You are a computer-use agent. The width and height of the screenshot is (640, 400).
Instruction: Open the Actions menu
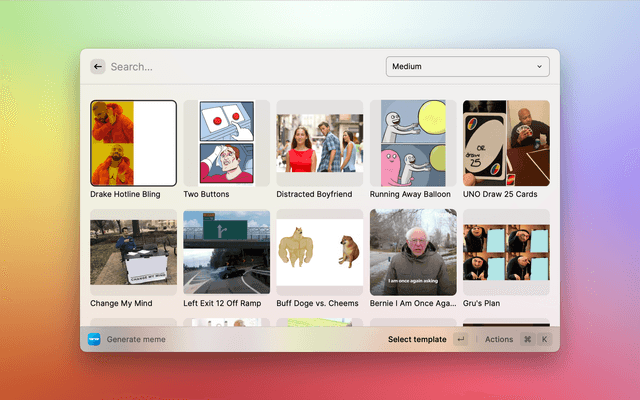pyautogui.click(x=499, y=339)
